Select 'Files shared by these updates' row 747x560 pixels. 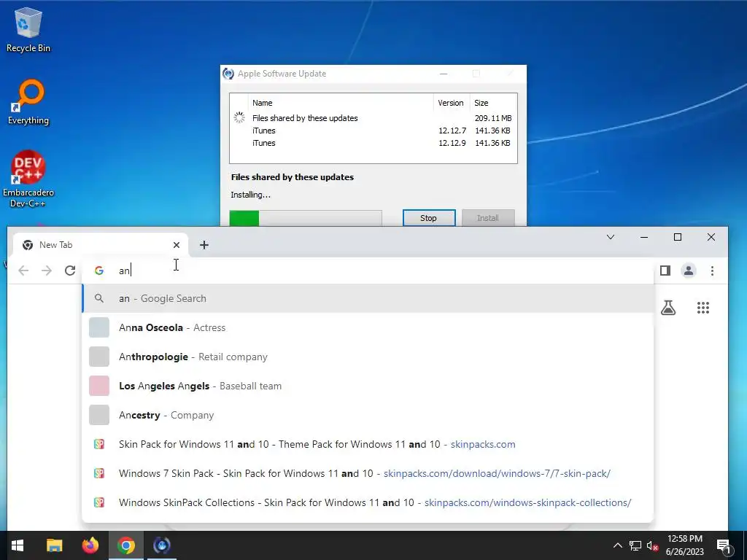pos(373,118)
